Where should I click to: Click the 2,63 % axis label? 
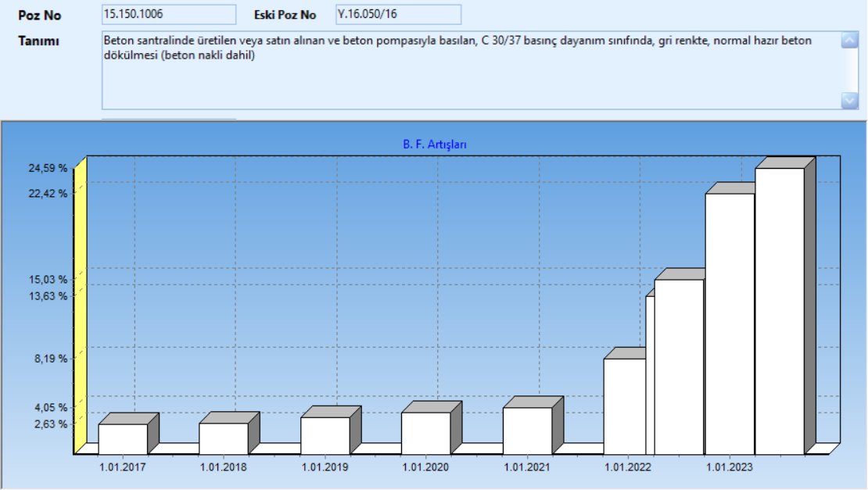pos(51,424)
